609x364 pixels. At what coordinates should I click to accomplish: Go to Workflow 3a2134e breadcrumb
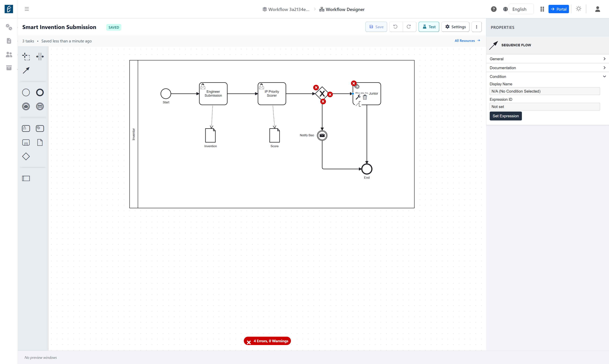[x=286, y=9]
